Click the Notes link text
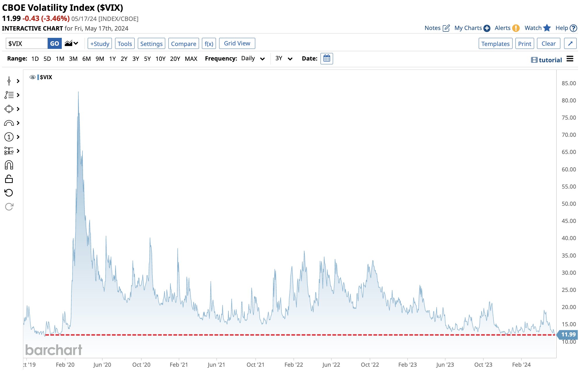 (x=432, y=28)
